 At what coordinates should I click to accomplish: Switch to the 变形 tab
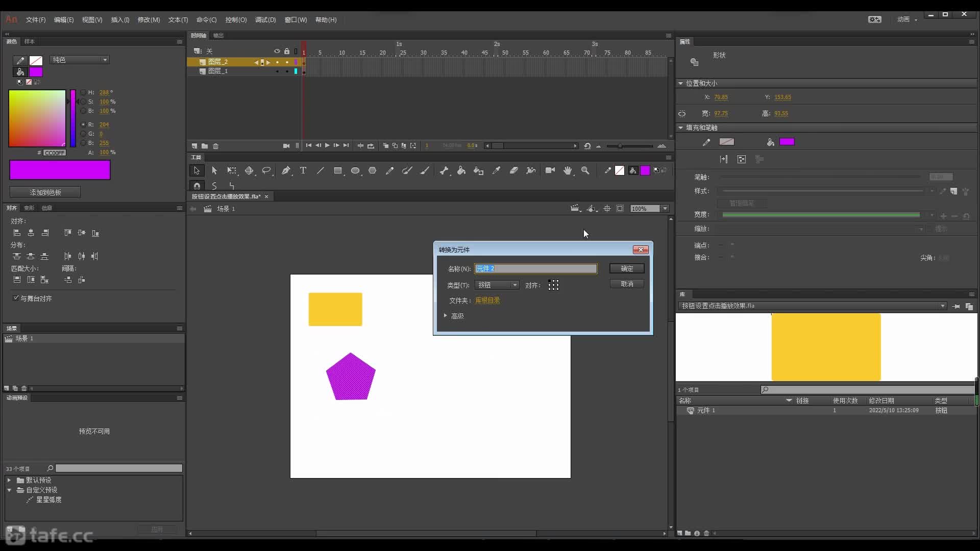(x=29, y=208)
